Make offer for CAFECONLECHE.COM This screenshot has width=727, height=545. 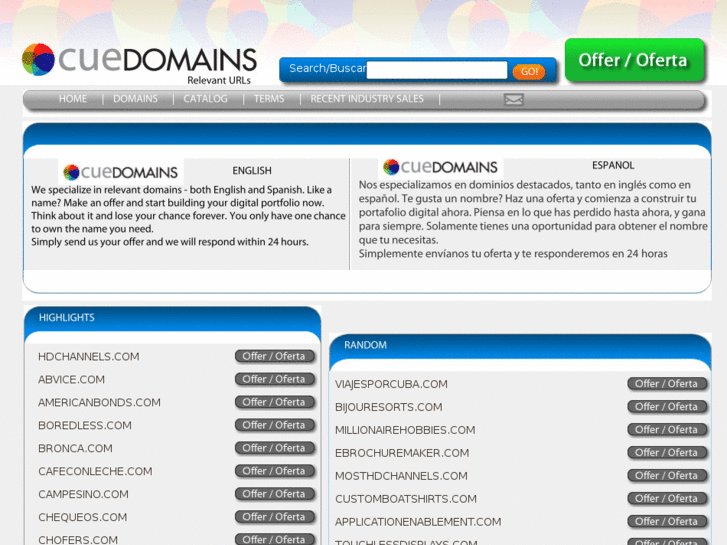pos(274,471)
